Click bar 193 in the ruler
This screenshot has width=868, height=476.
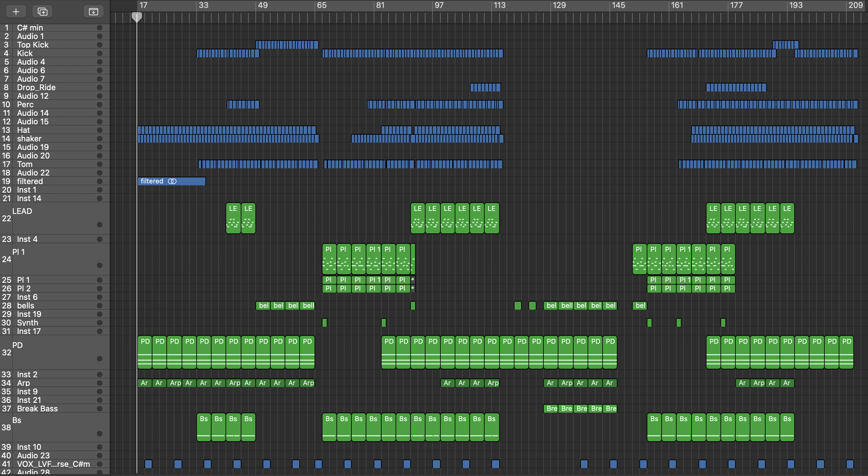coord(796,5)
